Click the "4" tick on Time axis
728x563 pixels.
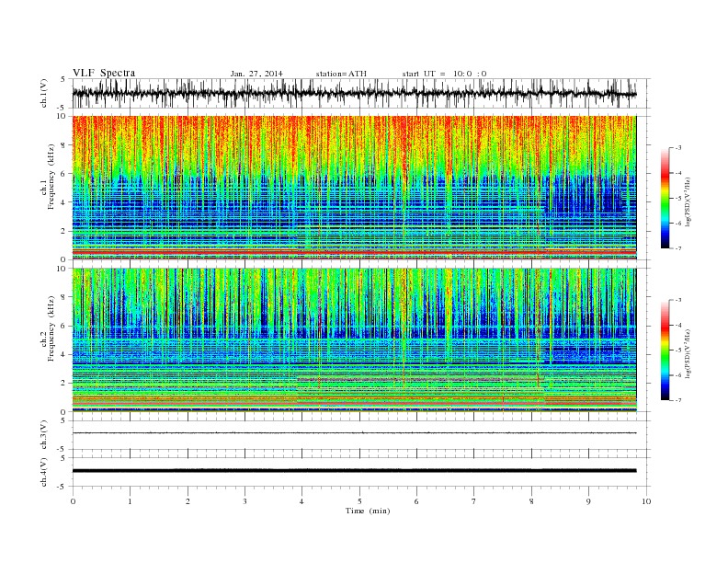301,501
